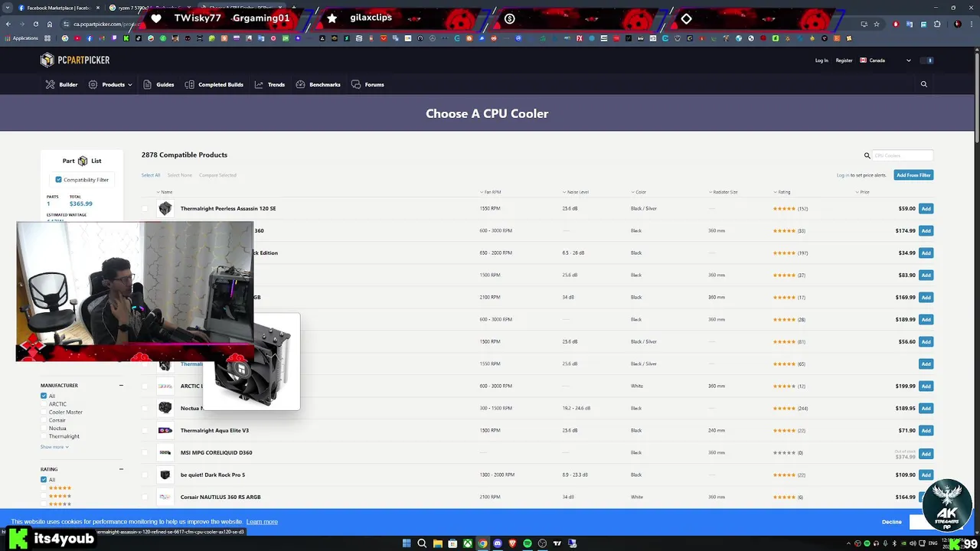The width and height of the screenshot is (980, 551).
Task: Open Thermalright Peerless Assassin 120 SE thumbnail
Action: (x=165, y=209)
